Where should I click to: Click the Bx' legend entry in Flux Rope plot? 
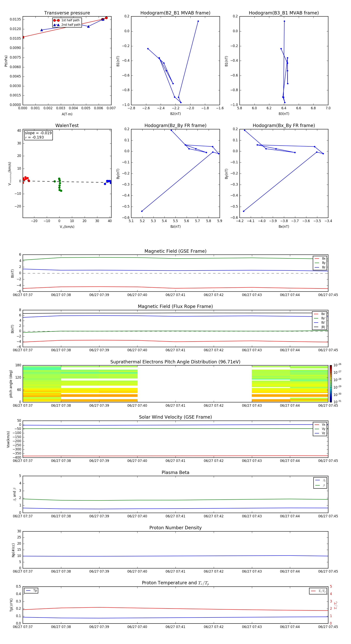pyautogui.click(x=320, y=314)
